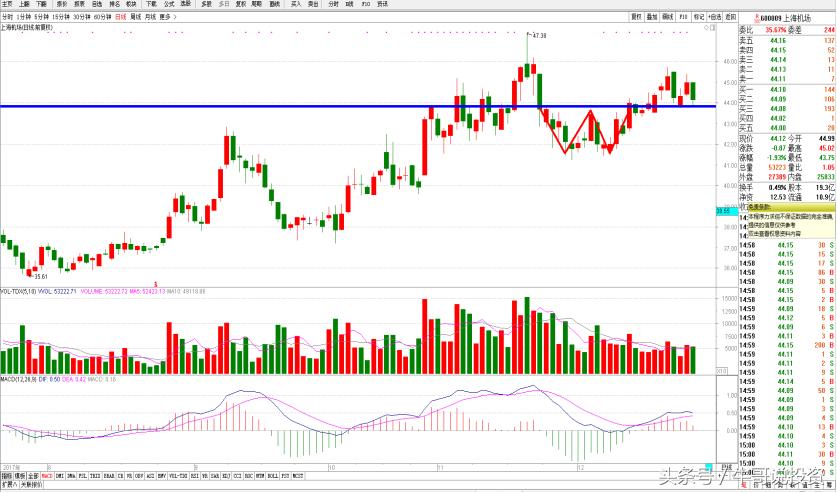The image size is (837, 493).
Task: Click the blue horizontal line on chart
Action: click(358, 106)
